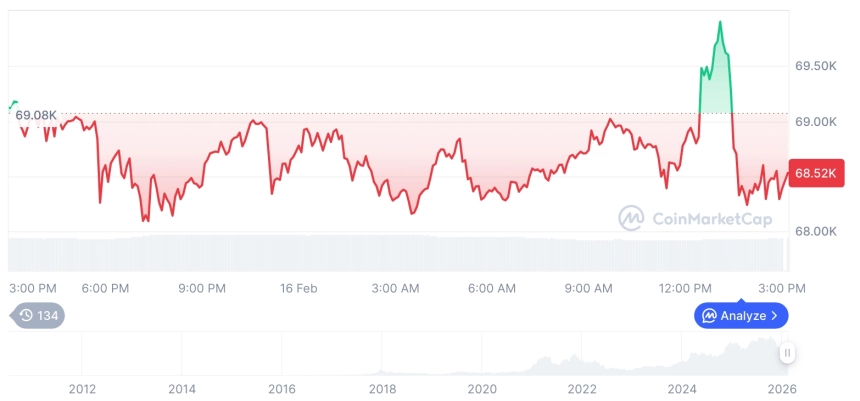860x401 pixels.
Task: Click the 12:00 PM time axis label
Action: (686, 288)
